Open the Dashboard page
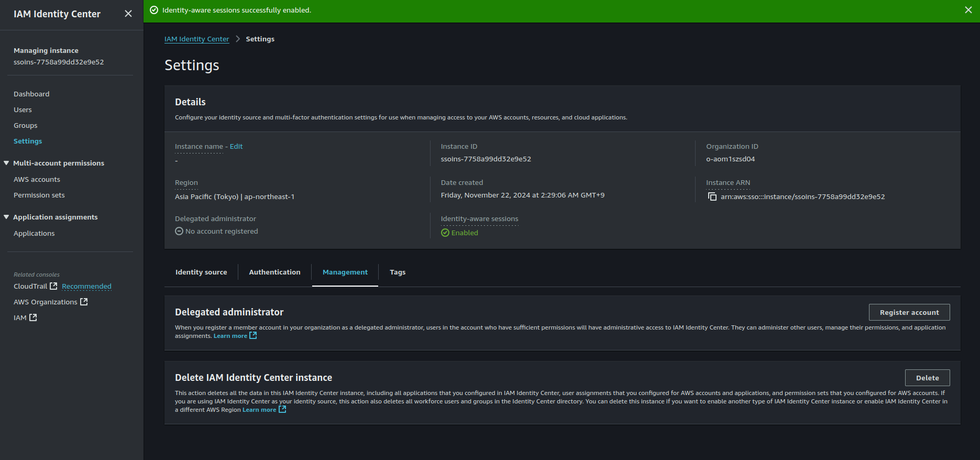The image size is (980, 460). [x=31, y=94]
